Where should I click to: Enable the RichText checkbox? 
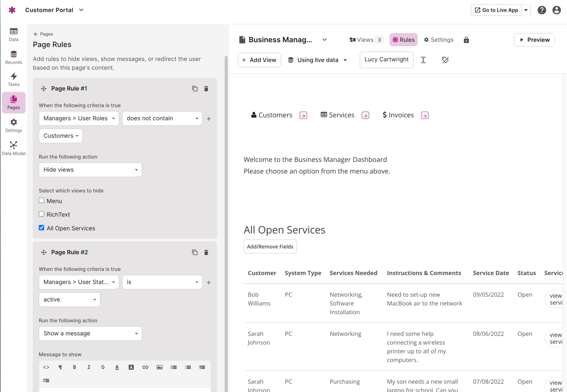(x=42, y=214)
